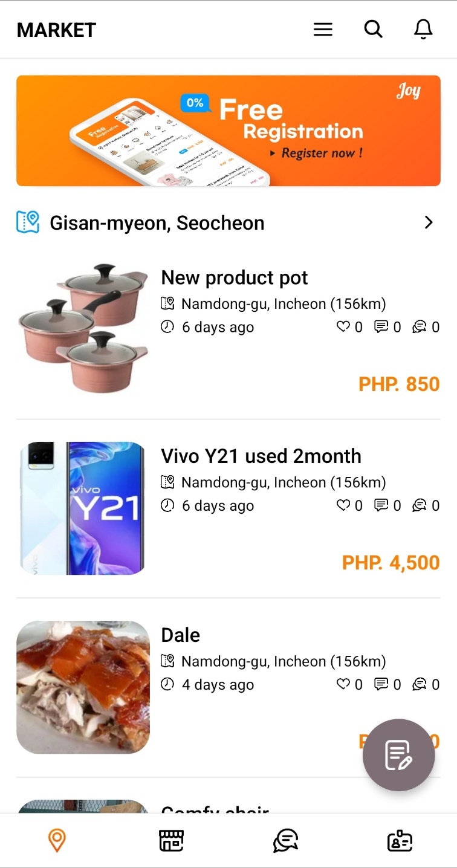This screenshot has width=457, height=868.
Task: Click the map icon beside Gisan-myeon
Action: [28, 222]
